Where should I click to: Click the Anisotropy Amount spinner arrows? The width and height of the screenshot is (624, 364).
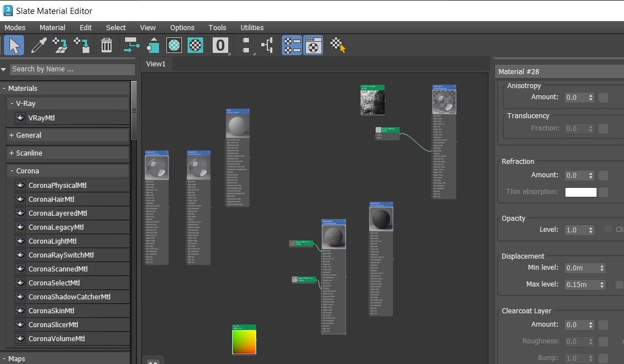591,98
